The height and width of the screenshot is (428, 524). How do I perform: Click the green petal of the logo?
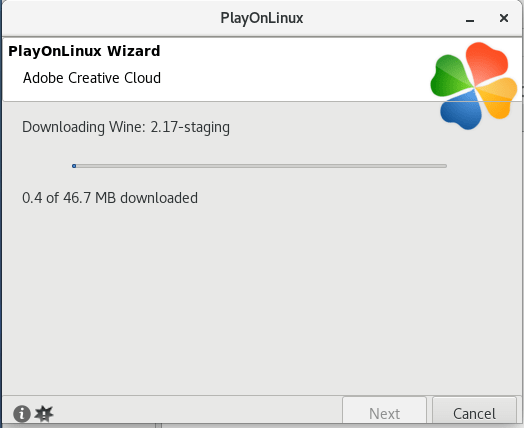pos(451,76)
